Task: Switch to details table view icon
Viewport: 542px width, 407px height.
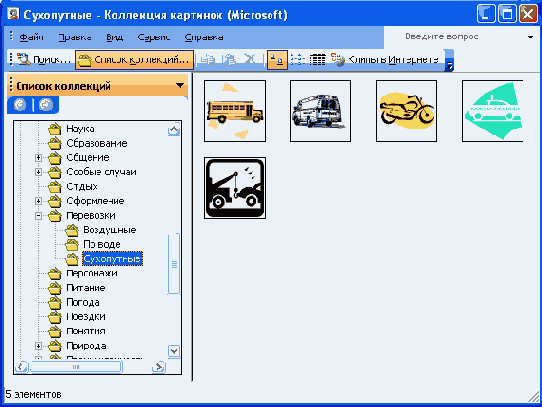Action: point(317,60)
